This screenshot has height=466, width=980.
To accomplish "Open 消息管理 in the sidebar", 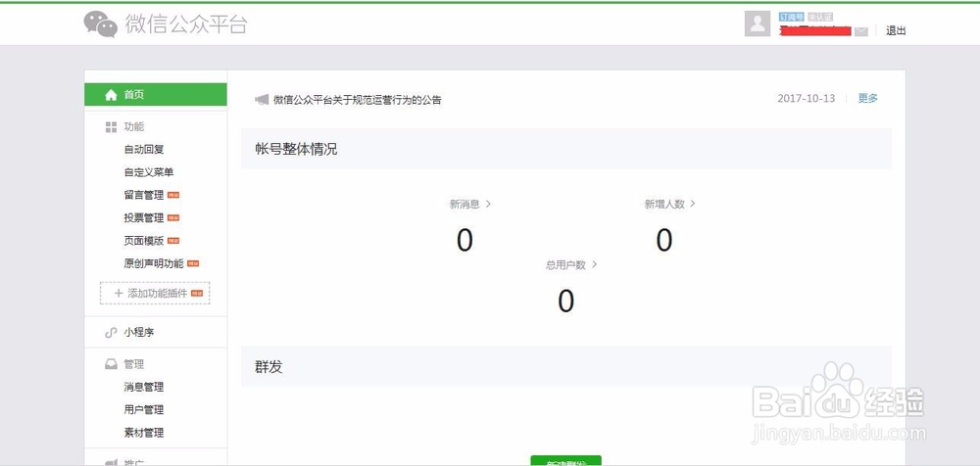I will point(144,388).
